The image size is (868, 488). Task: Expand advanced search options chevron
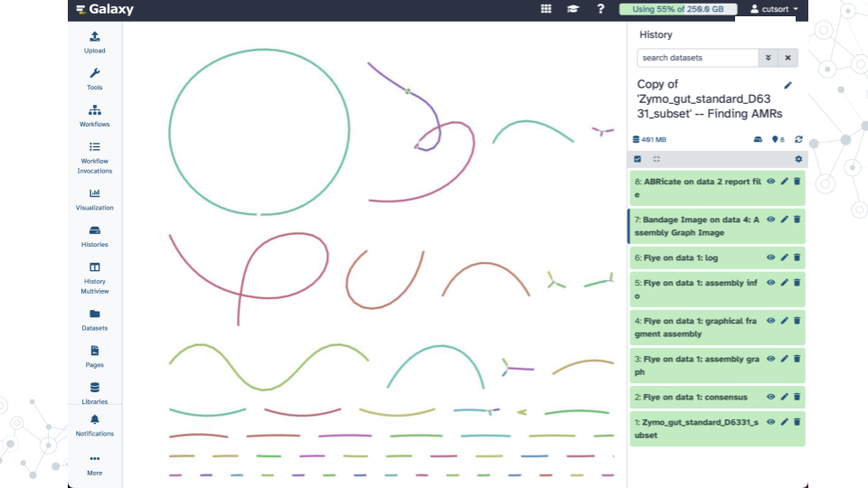click(x=769, y=58)
